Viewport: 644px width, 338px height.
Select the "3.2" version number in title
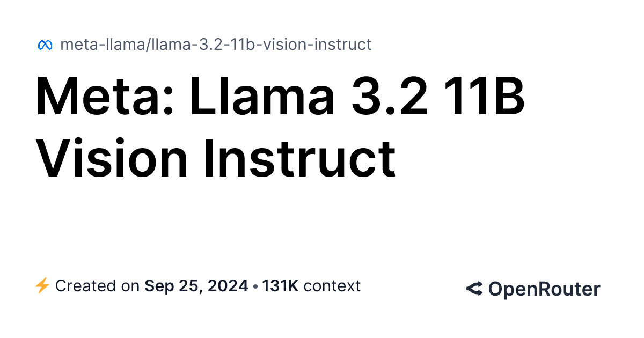(x=390, y=99)
